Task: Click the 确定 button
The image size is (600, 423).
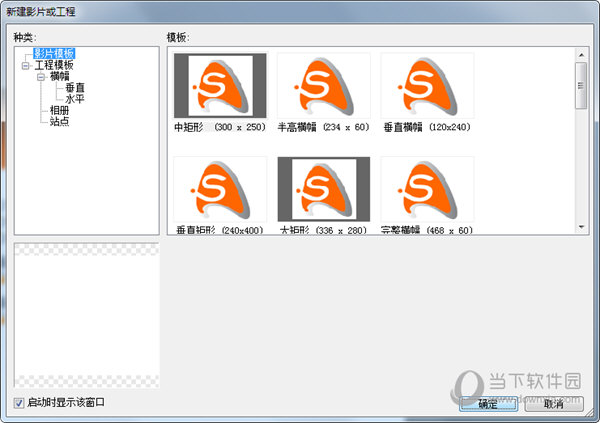Action: click(x=487, y=404)
